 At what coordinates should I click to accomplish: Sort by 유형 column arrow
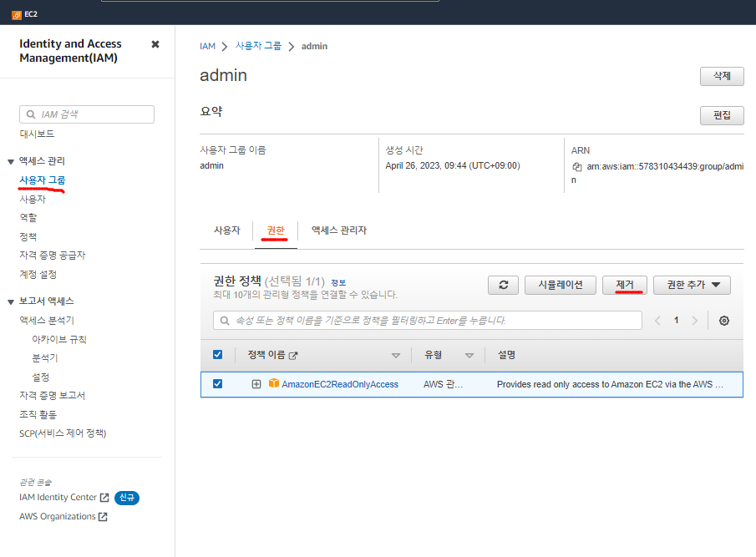point(469,356)
